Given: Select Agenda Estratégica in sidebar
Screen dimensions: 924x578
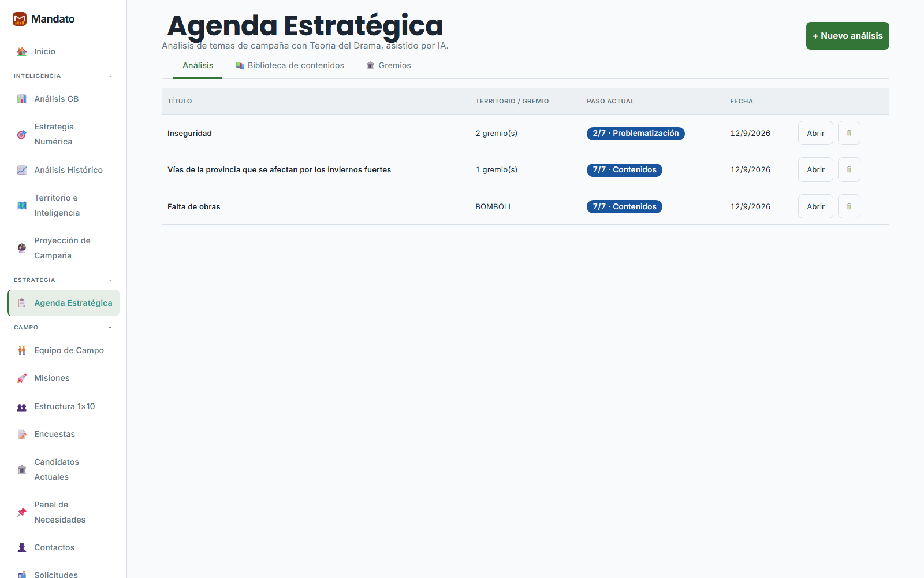Looking at the screenshot, I should tap(64, 303).
